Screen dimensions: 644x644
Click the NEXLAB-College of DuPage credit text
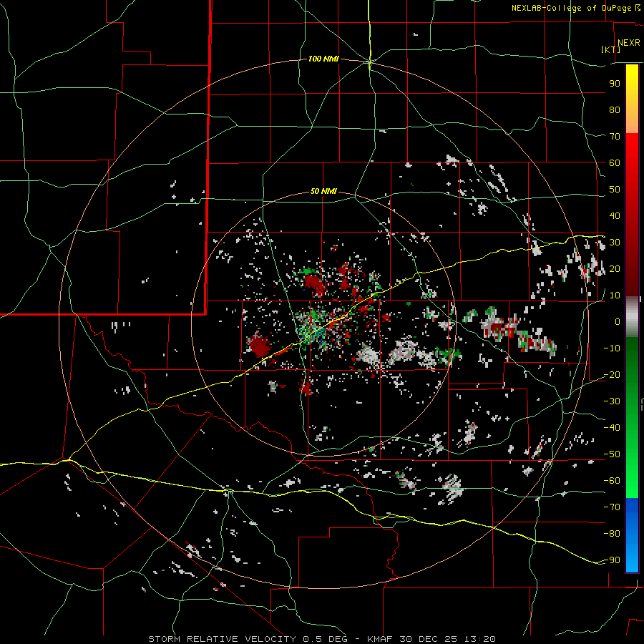click(x=572, y=8)
